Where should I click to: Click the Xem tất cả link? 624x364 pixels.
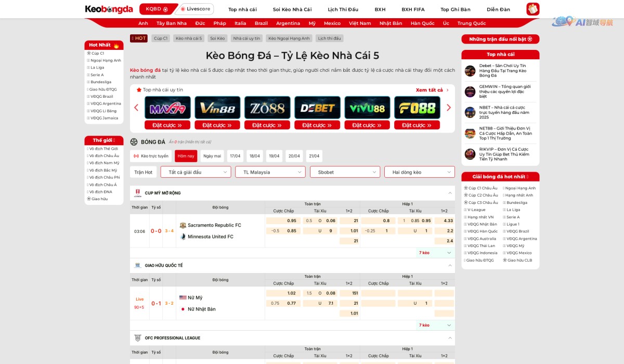[x=432, y=90]
